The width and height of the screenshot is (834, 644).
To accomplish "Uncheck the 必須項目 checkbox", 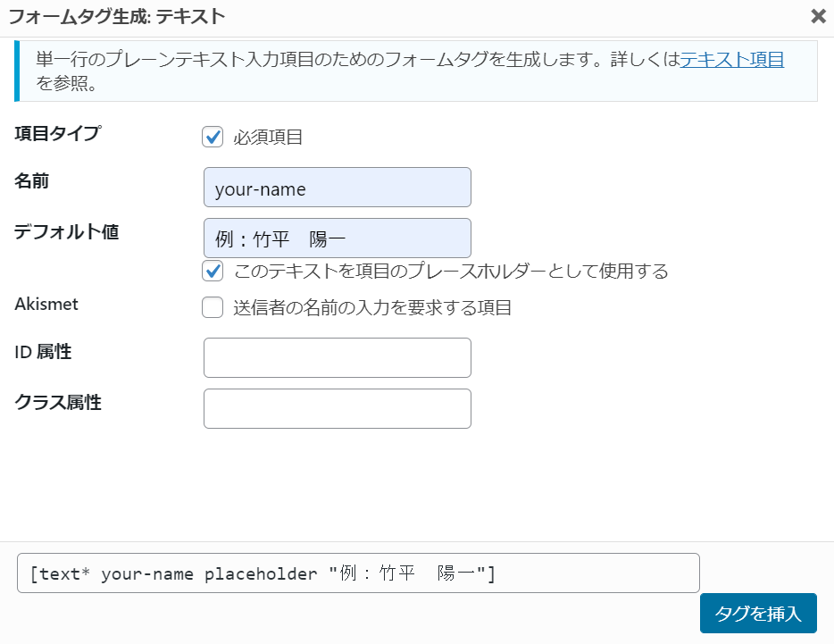I will click(x=213, y=137).
